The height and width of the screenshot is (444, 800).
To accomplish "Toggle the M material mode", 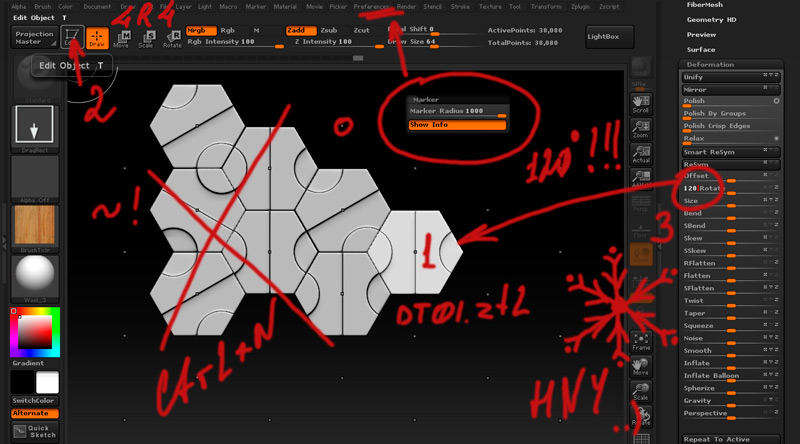I will [257, 31].
